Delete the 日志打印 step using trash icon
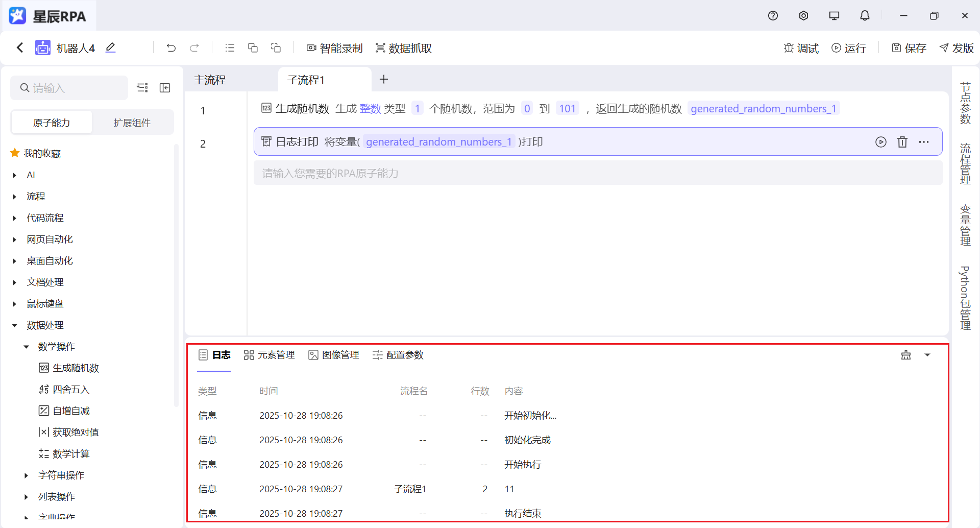Image resolution: width=980 pixels, height=528 pixels. point(902,142)
